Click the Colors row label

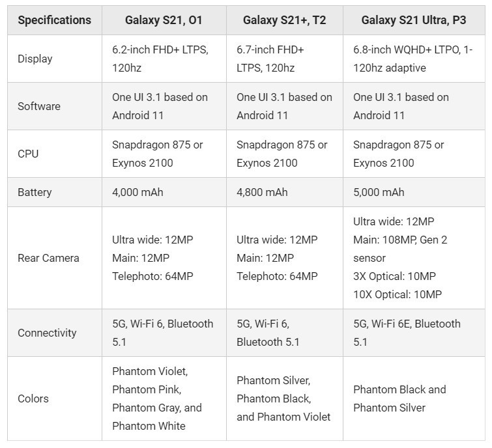[x=33, y=399]
